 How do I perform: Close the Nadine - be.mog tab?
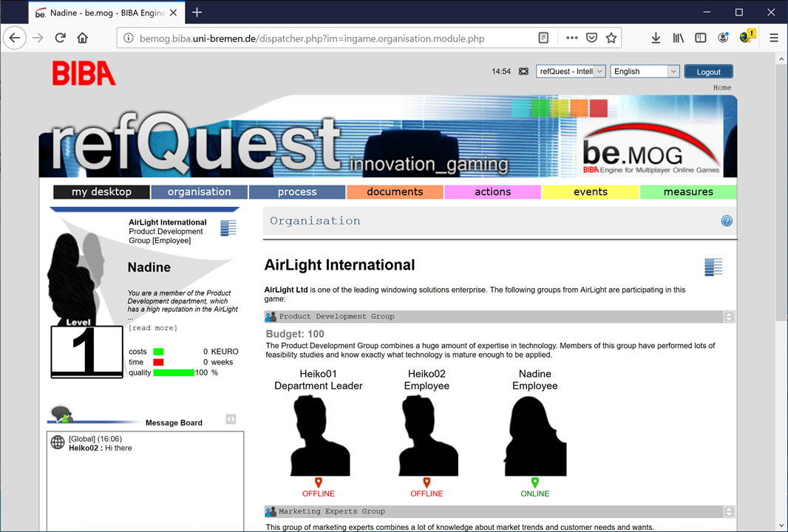174,13
